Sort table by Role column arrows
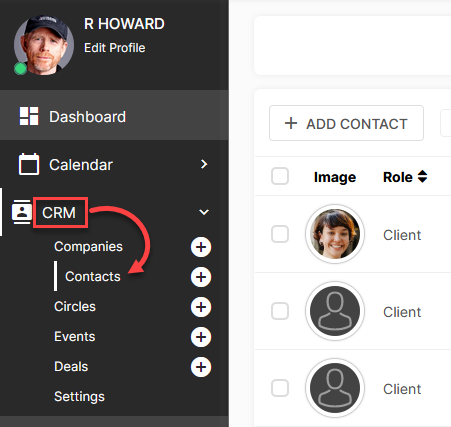Viewport: 451px width, 427px height. (422, 176)
